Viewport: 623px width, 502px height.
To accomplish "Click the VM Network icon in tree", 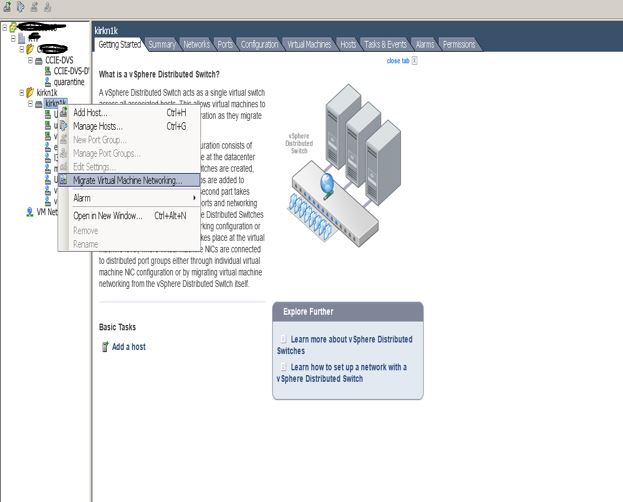I will tap(30, 212).
